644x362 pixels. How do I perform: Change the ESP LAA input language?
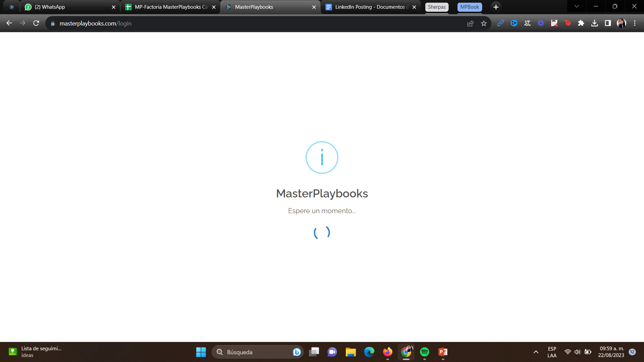tap(552, 352)
